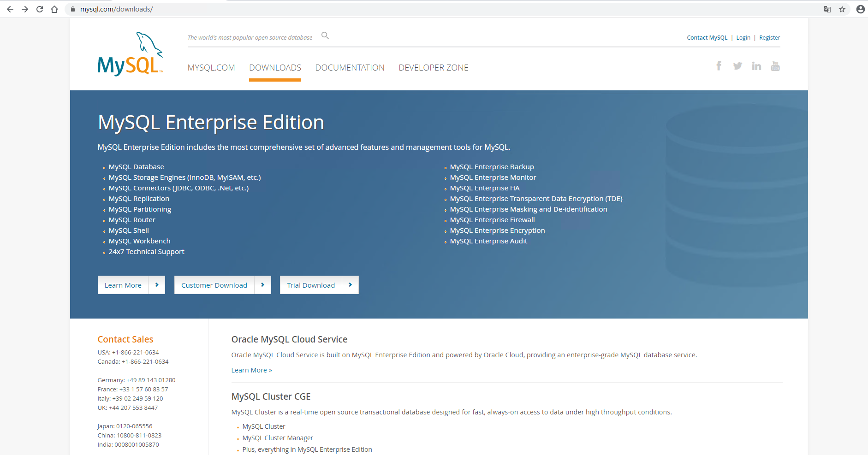868x455 pixels.
Task: Open the 24x7 Technical Support link
Action: point(146,252)
